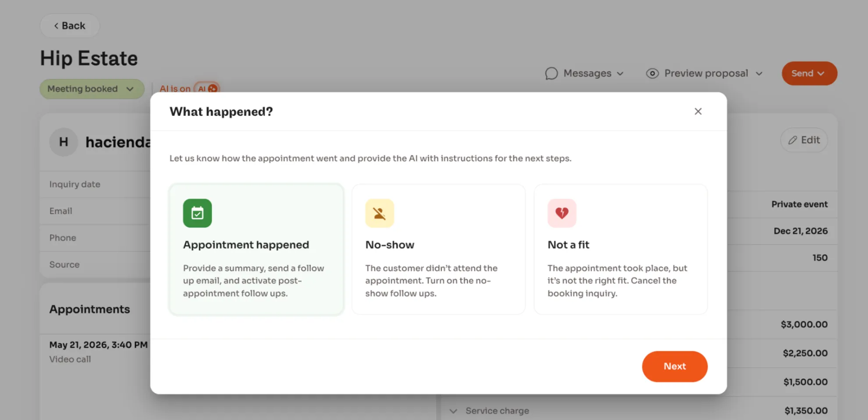Click the Not a fit description text
Viewport: 868px width, 420px height.
(617, 281)
